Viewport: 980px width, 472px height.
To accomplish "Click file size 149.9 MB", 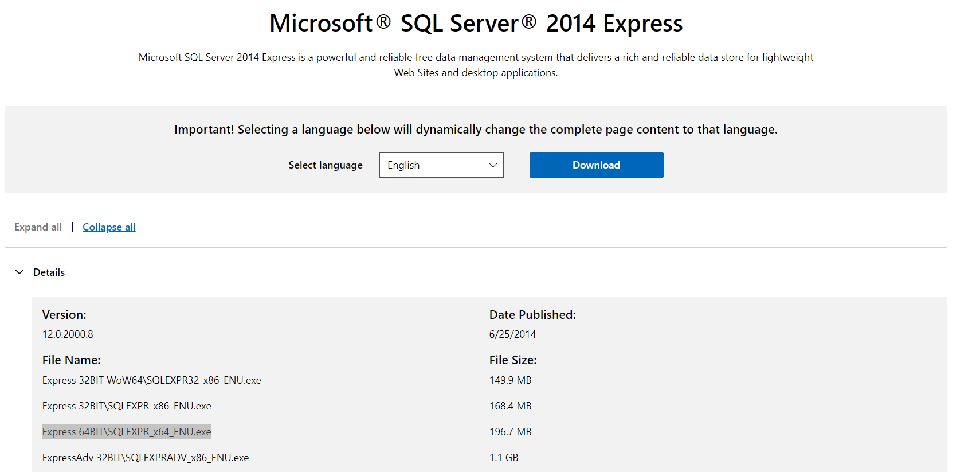I will point(510,380).
